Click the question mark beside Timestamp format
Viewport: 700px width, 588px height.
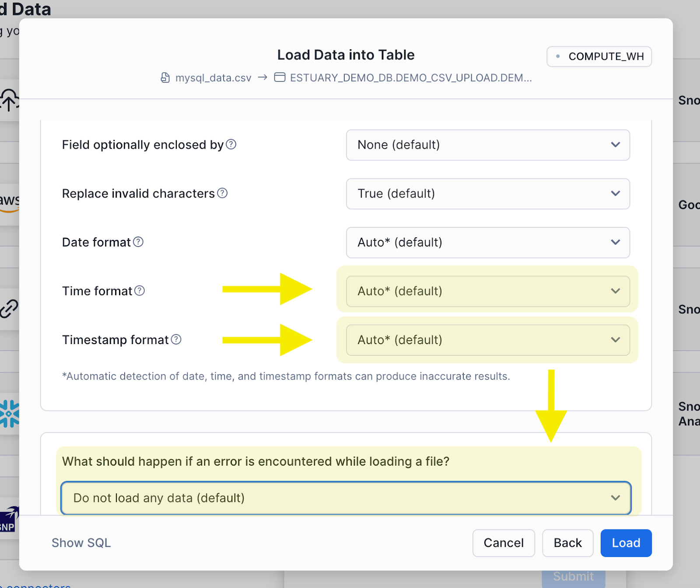(176, 339)
